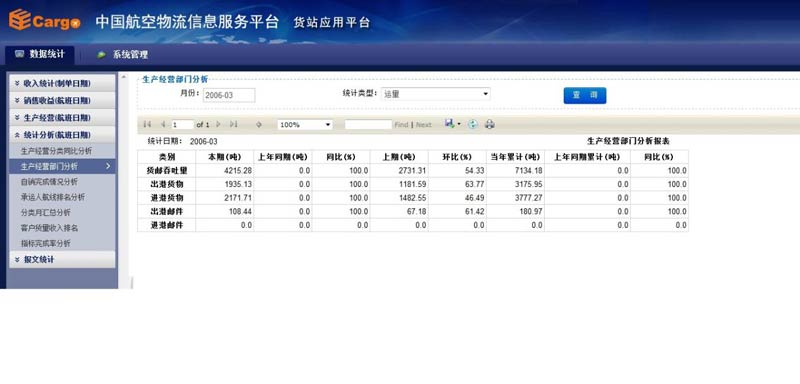Click the 出港货物 row label
This screenshot has width=800, height=384.
[x=166, y=184]
